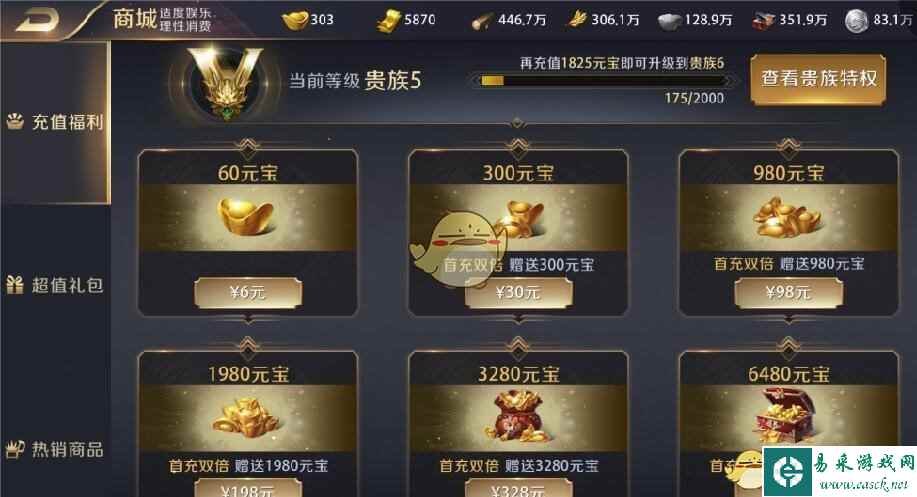Select the wood log resource icon
Viewport: 917px width, 497px height.
point(482,22)
